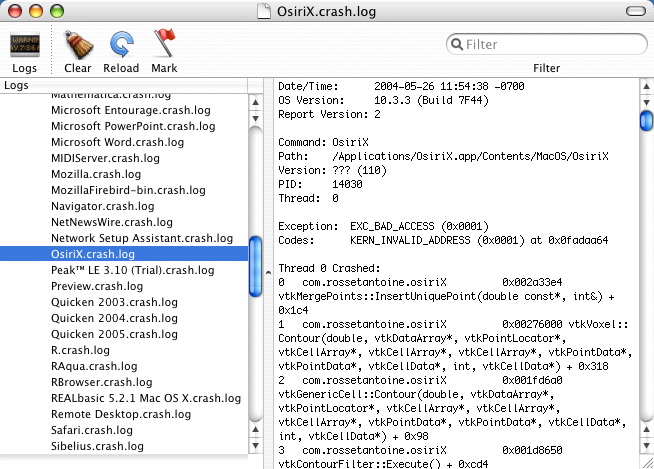Select Remote Desktop.crash.log
This screenshot has width=654, height=469.
coord(121,414)
